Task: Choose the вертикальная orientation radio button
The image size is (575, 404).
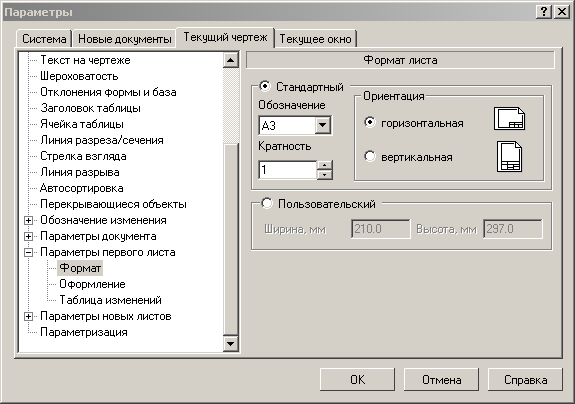Action: (370, 157)
